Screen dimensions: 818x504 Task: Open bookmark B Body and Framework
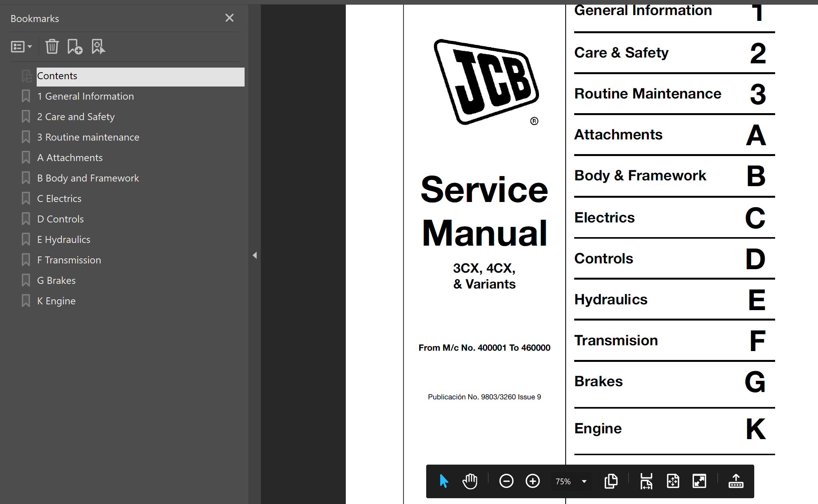(88, 178)
